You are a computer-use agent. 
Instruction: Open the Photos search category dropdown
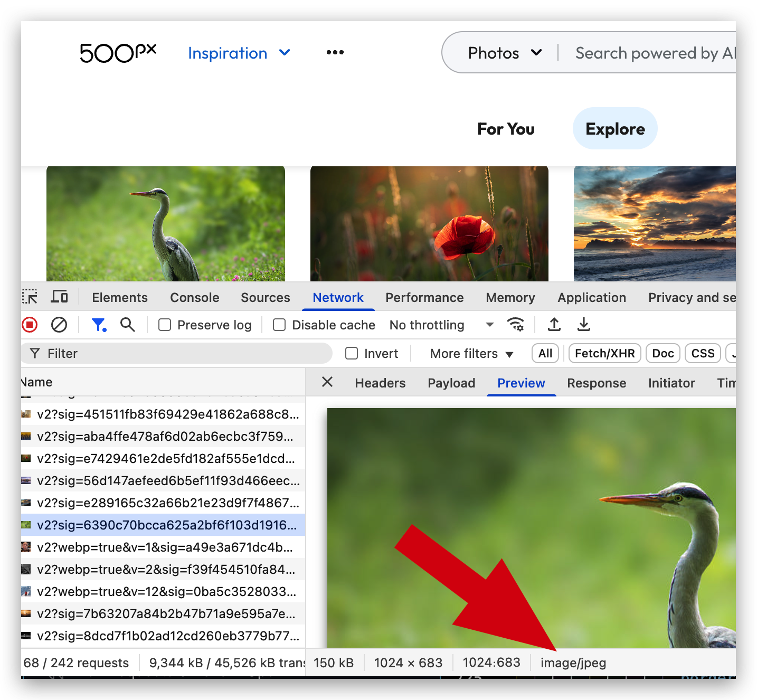pyautogui.click(x=504, y=53)
